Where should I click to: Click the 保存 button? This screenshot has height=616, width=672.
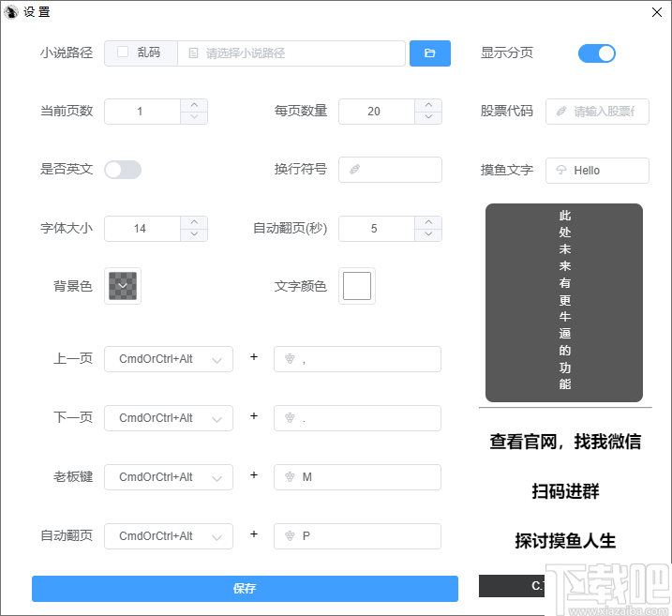[x=245, y=588]
